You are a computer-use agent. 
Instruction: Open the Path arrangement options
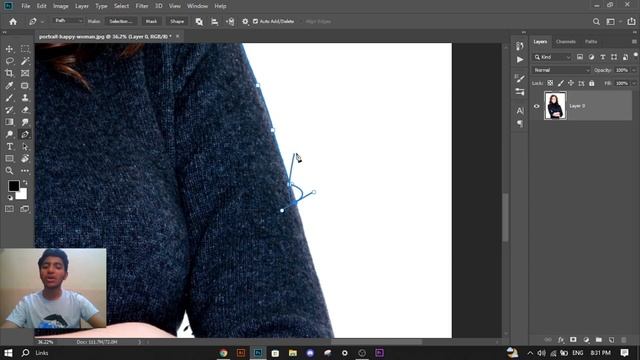[x=230, y=22]
